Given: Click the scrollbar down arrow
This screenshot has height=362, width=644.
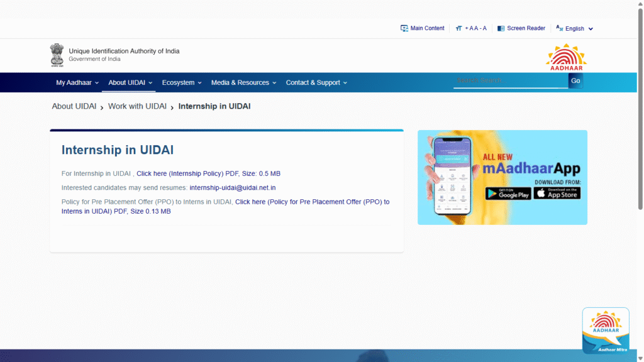Looking at the screenshot, I should click(640, 359).
